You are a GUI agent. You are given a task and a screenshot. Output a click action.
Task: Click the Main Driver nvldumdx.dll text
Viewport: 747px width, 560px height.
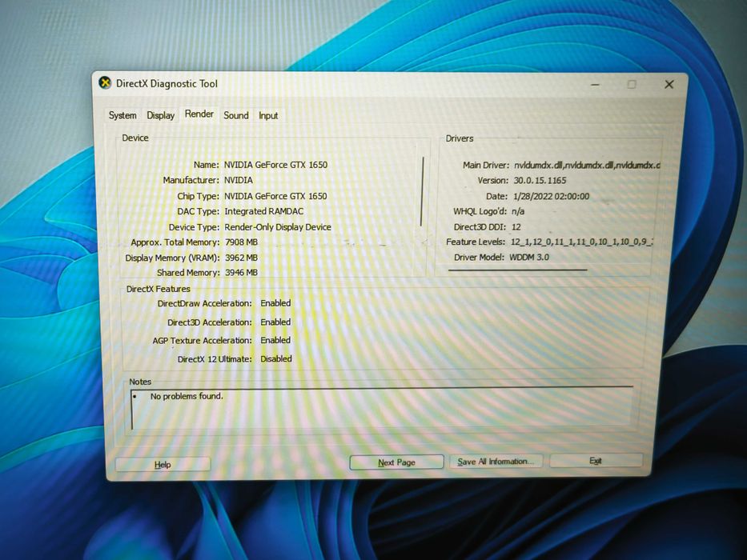pos(587,166)
